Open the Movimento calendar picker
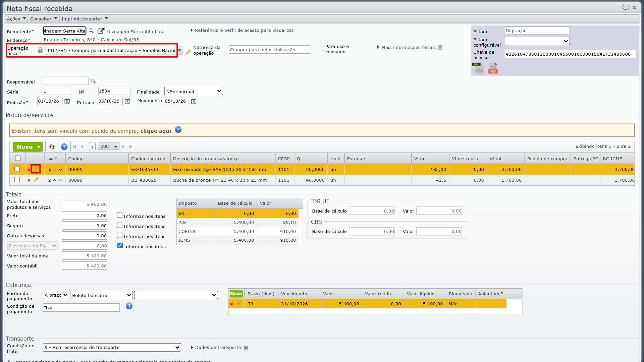 194,101
